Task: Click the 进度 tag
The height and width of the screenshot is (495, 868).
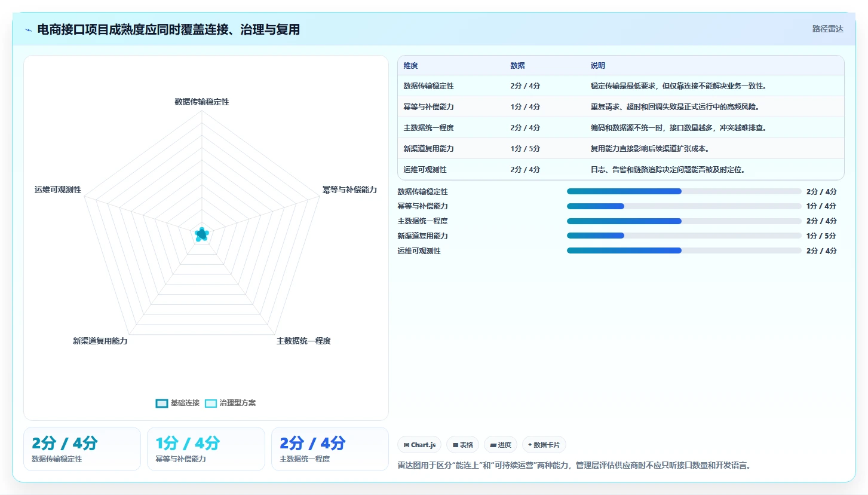Action: click(x=501, y=445)
